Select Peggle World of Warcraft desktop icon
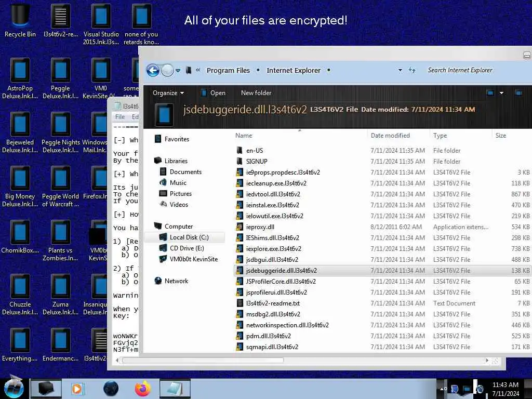This screenshot has width=532, height=399. (x=60, y=187)
